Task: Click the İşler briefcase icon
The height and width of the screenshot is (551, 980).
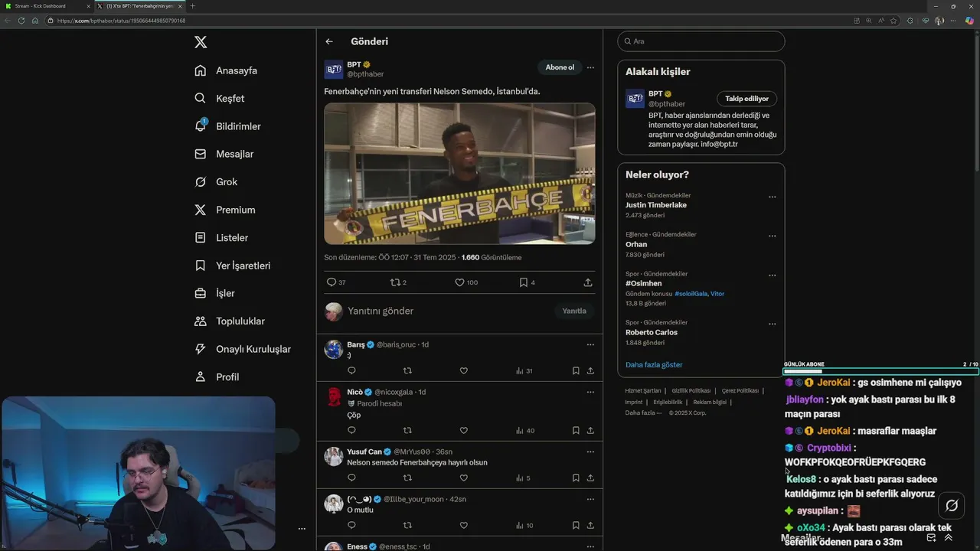Action: coord(201,293)
